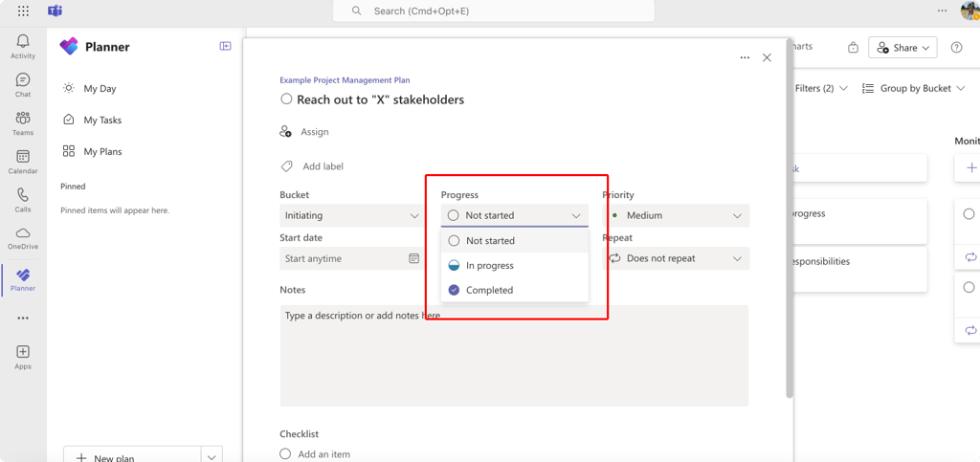This screenshot has width=980, height=462.
Task: Open the Repeat Does not repeat dropdown
Action: tap(676, 258)
